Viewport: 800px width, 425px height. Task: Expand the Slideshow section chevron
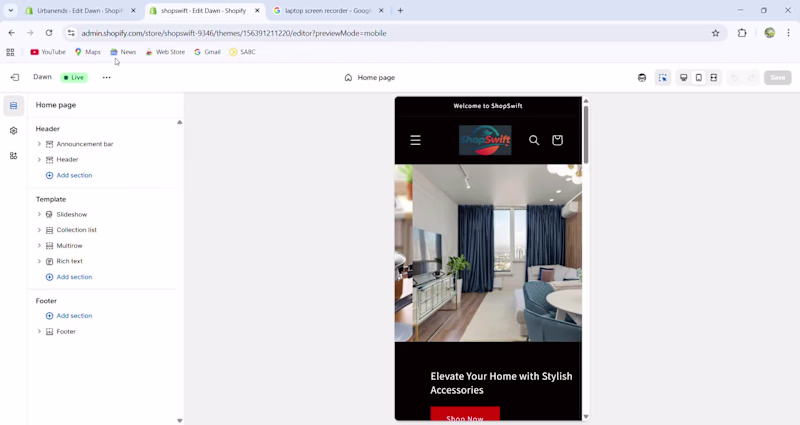point(39,214)
